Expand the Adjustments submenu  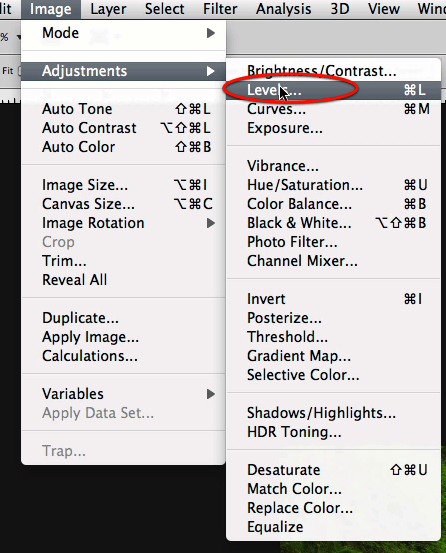click(x=123, y=71)
